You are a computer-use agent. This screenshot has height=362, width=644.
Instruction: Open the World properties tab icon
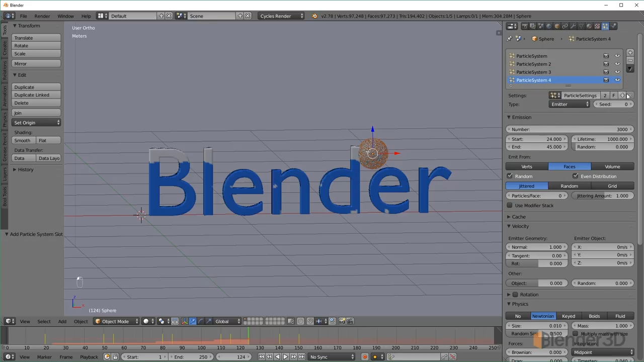pyautogui.click(x=549, y=26)
